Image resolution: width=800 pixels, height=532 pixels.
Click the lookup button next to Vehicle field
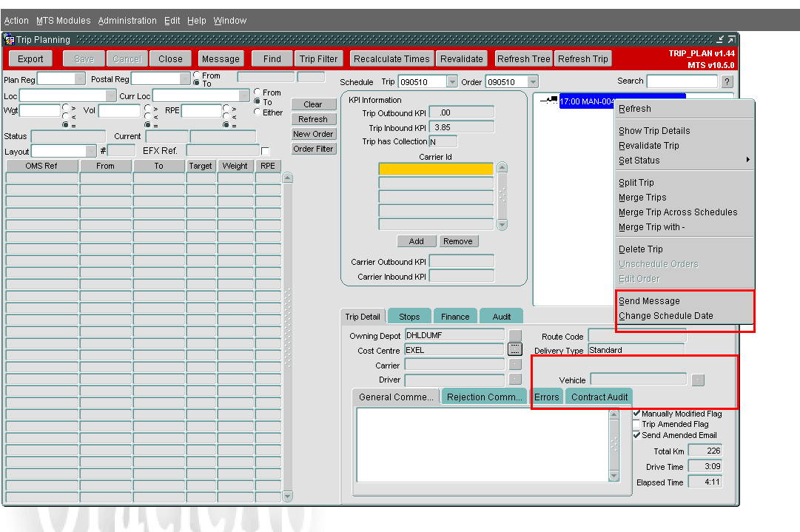coord(698,380)
